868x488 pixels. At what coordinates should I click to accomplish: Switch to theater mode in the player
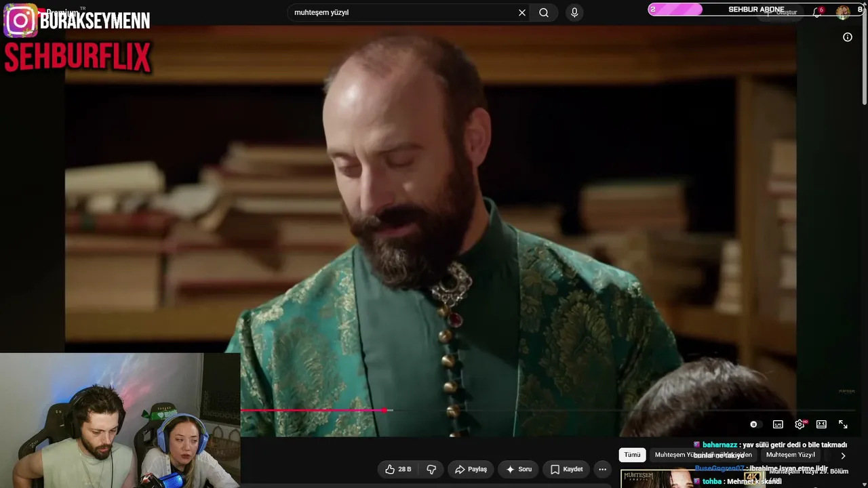coord(821,424)
